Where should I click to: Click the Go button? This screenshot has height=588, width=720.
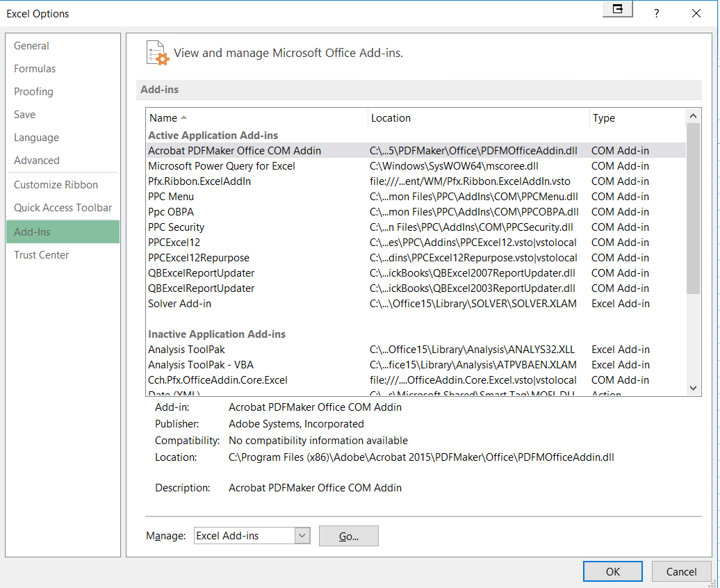point(348,536)
